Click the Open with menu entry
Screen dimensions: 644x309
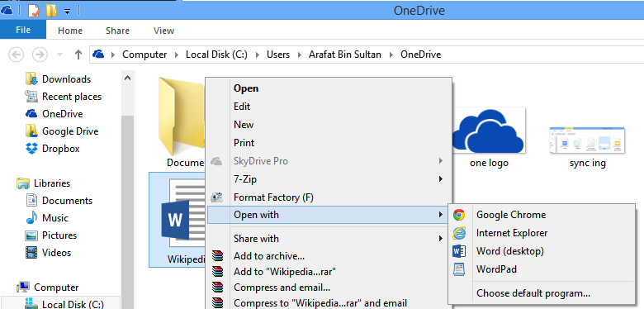(x=327, y=215)
